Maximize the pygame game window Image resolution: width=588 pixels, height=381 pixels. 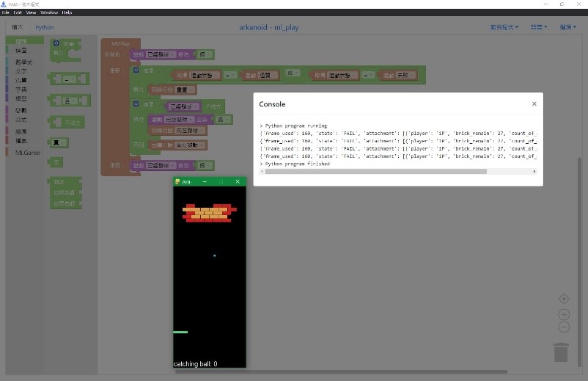(x=221, y=181)
